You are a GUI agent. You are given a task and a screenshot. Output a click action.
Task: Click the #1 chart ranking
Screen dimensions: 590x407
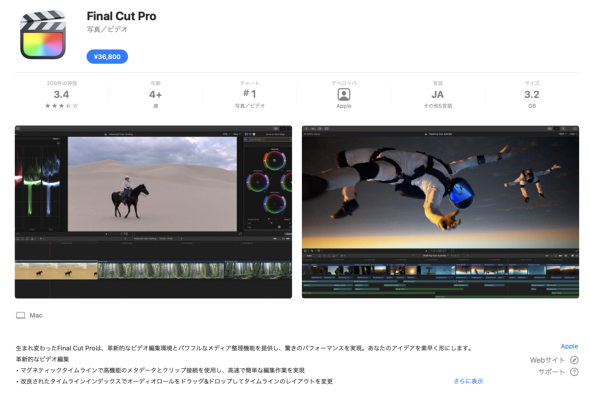pos(250,94)
